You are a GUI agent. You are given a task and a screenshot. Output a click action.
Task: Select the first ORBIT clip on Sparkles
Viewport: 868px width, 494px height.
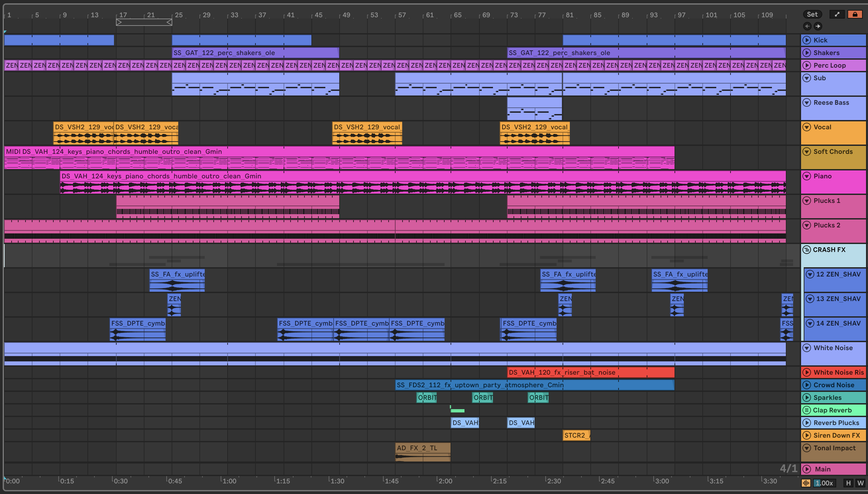click(427, 397)
